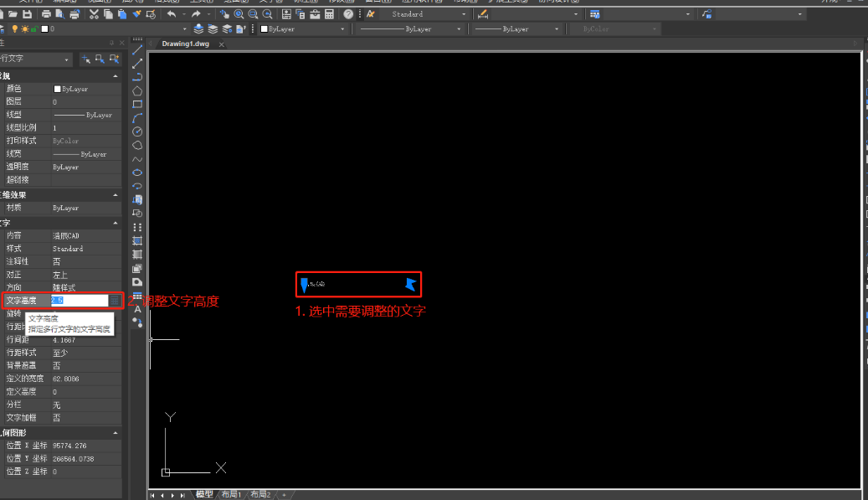Toggle layer on/off lightbulb icon
Screen dimensions: 868x500
coord(15,28)
